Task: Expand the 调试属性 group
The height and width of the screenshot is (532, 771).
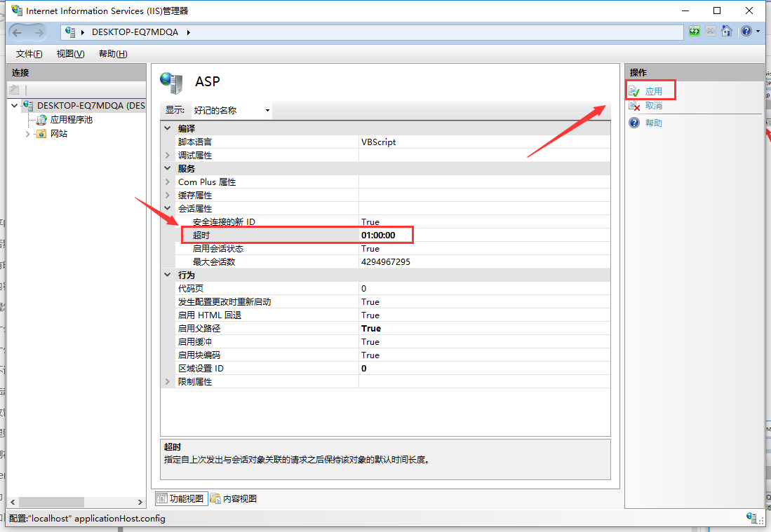Action: tap(168, 156)
